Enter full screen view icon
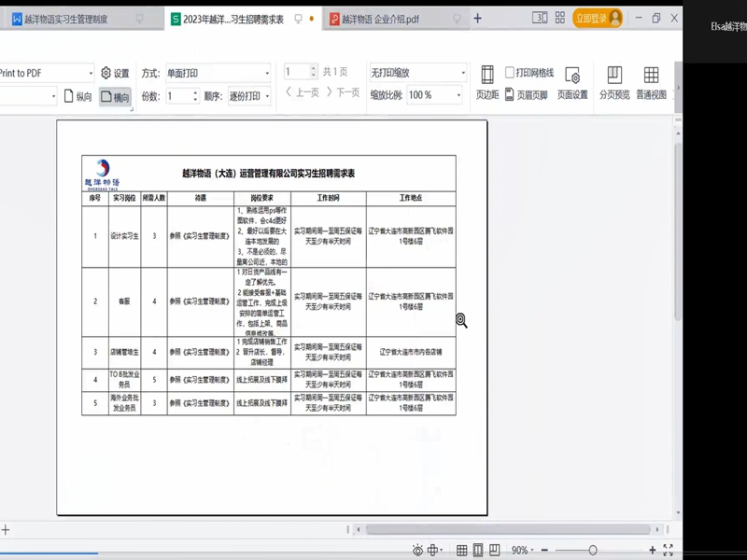This screenshot has width=747, height=560. [x=668, y=551]
